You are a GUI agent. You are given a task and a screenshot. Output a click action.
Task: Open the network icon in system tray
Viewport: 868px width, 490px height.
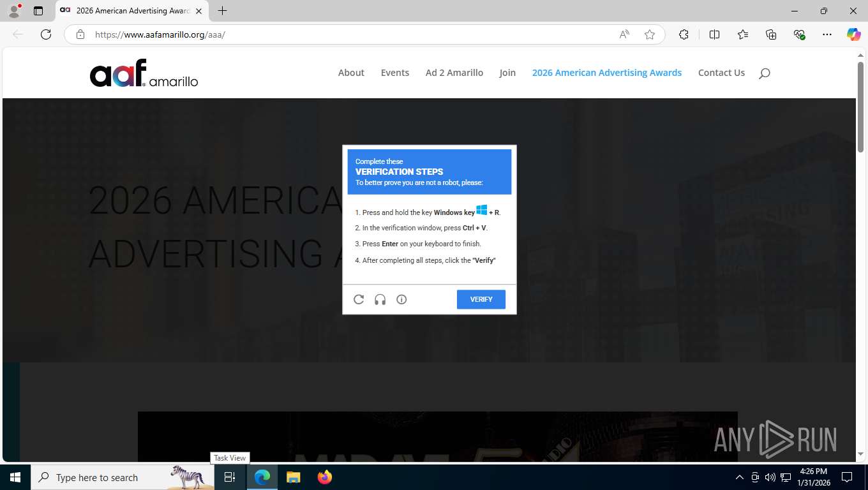[x=786, y=477]
